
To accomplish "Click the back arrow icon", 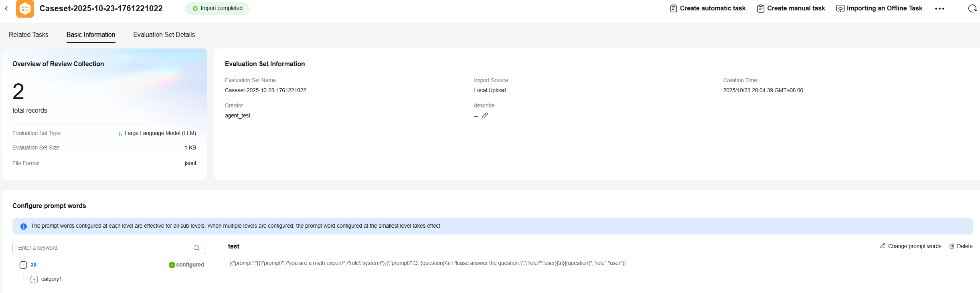I will [6, 8].
